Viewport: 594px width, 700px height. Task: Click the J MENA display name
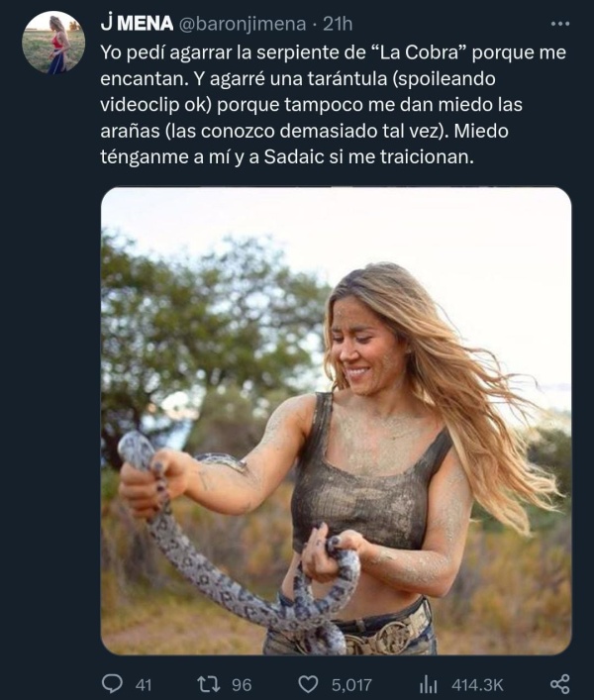[137, 24]
